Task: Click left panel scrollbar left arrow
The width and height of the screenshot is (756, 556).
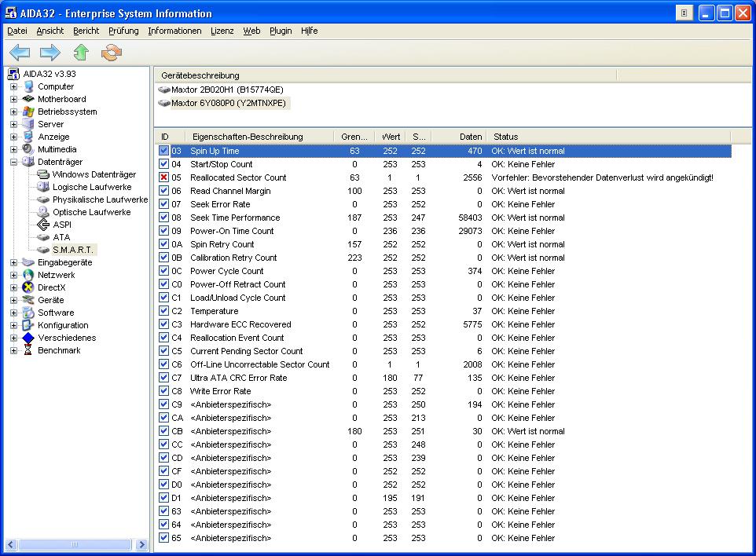Action: coord(10,544)
